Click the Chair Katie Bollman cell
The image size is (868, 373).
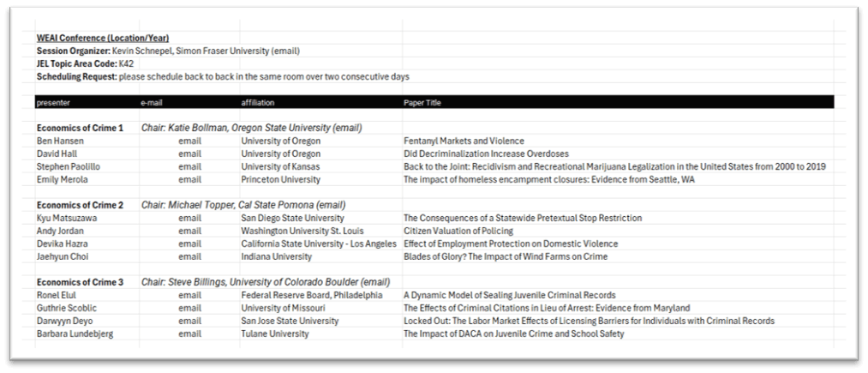(251, 128)
